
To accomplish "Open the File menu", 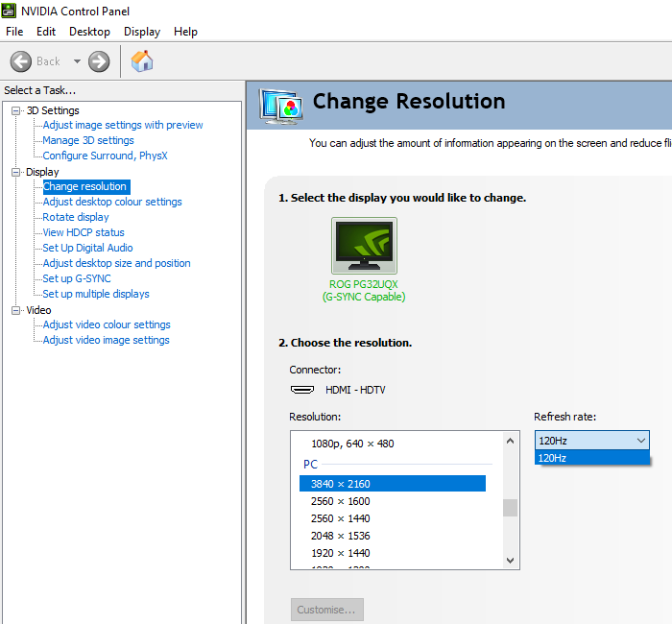I will pyautogui.click(x=14, y=32).
